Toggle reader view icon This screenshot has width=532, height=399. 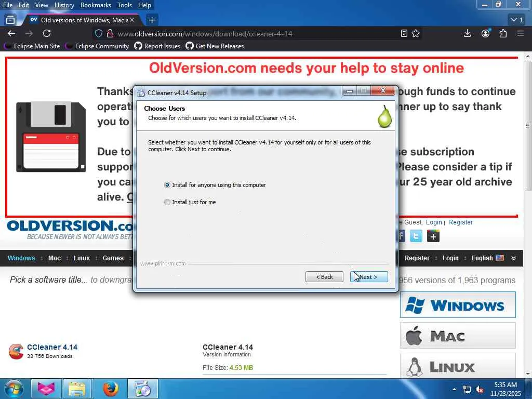point(404,34)
